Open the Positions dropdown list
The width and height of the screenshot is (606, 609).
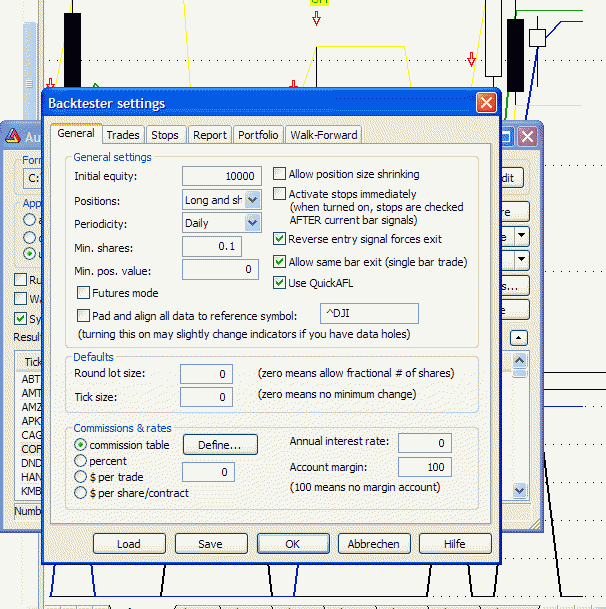pos(252,200)
